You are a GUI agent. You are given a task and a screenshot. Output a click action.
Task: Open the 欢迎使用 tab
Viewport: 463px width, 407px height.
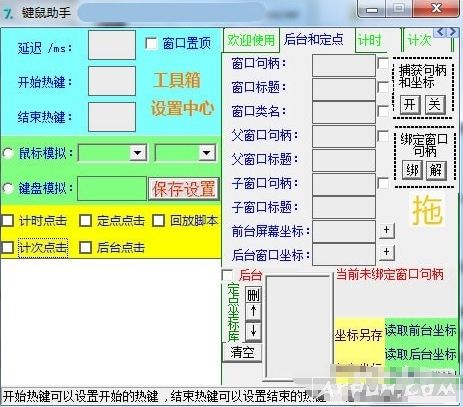tap(251, 41)
